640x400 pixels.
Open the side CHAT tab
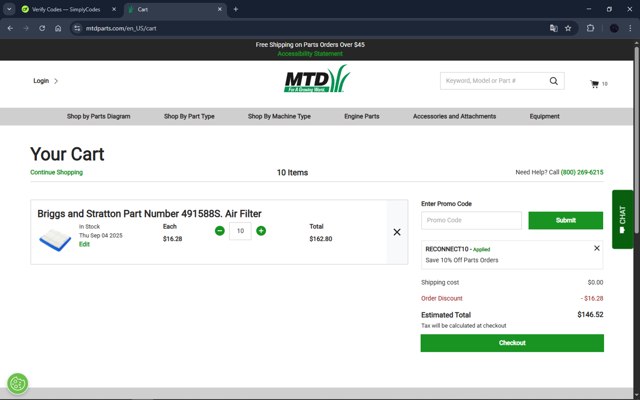coord(622,219)
